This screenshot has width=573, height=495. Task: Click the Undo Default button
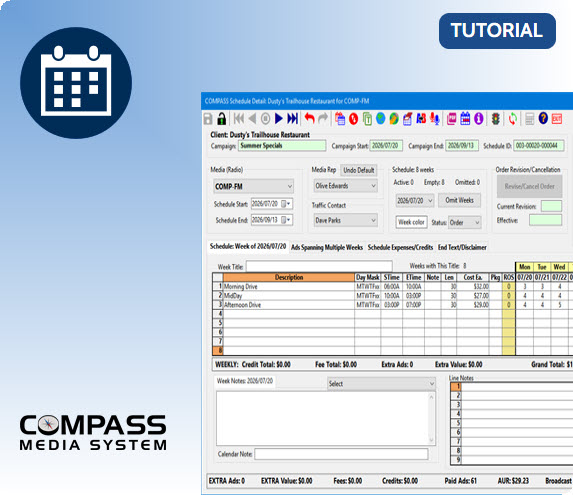click(358, 170)
